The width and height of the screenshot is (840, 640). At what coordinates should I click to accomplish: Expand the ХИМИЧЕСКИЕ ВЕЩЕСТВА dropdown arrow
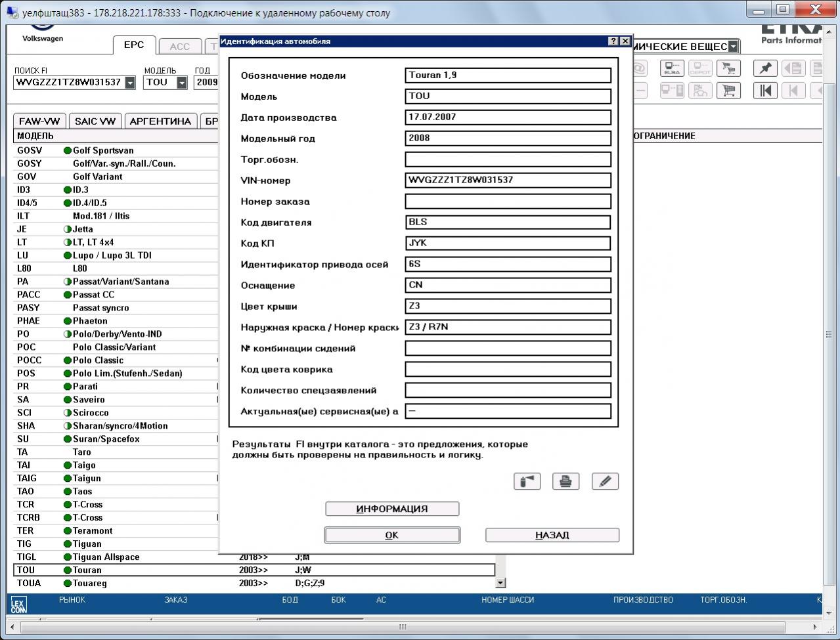click(733, 47)
